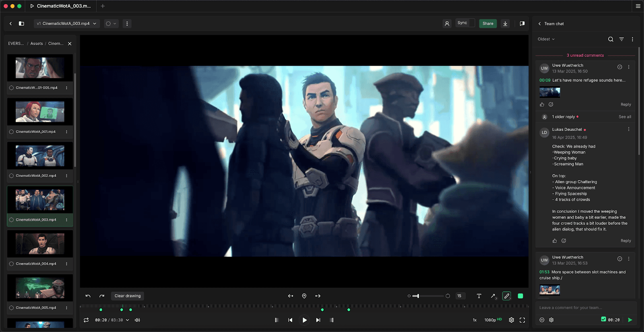Jump to the next comment marker
The image size is (644, 332).
[x=318, y=296]
